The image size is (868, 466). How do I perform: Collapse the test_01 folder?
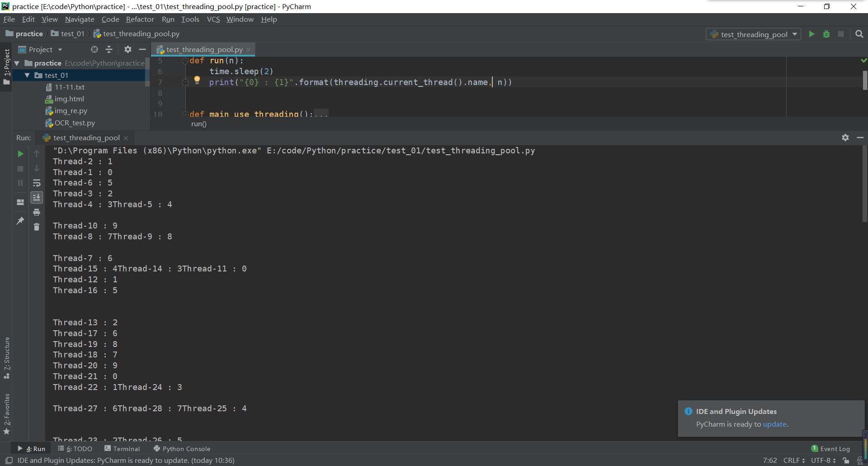27,75
